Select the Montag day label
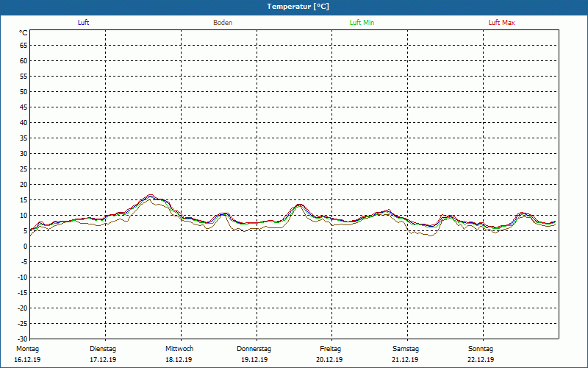This screenshot has width=588, height=368. (x=27, y=349)
